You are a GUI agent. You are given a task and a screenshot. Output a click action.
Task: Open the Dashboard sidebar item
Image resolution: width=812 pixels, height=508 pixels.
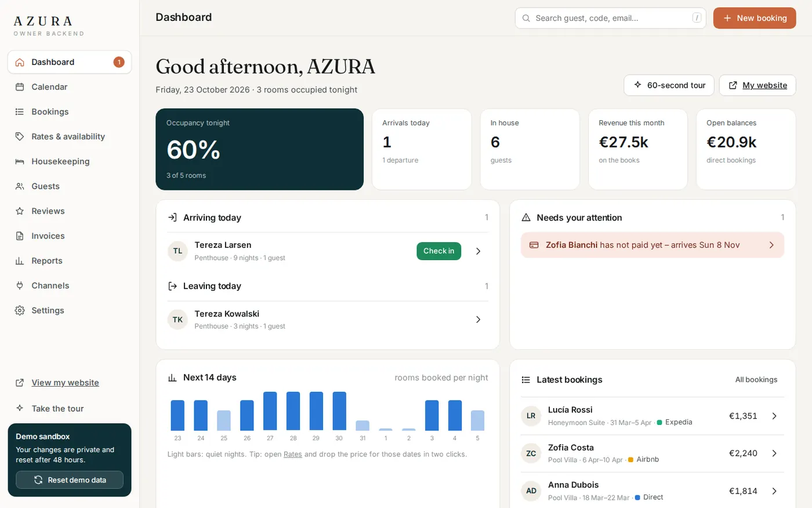70,62
